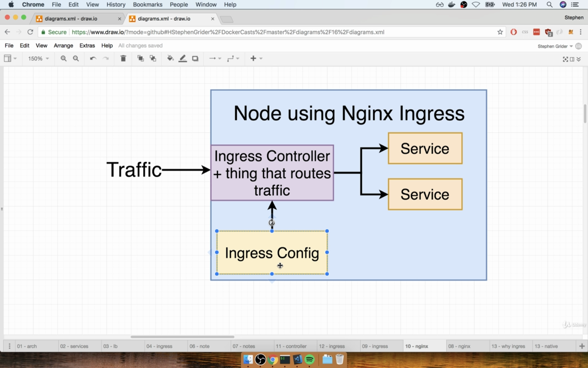Open the fill color bucket tool

[170, 58]
